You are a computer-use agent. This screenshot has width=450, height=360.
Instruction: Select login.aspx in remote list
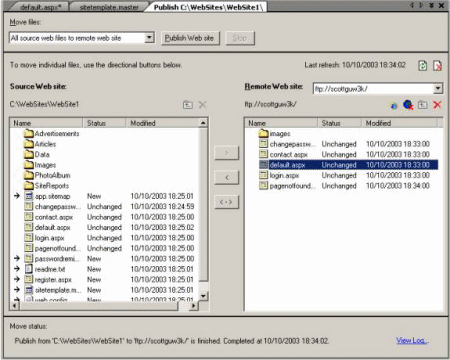pos(279,175)
